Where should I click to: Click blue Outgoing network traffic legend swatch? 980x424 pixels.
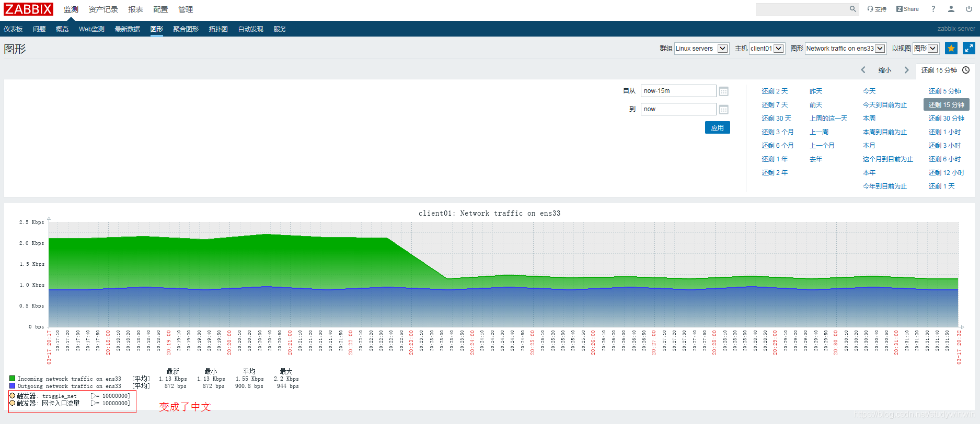12,385
